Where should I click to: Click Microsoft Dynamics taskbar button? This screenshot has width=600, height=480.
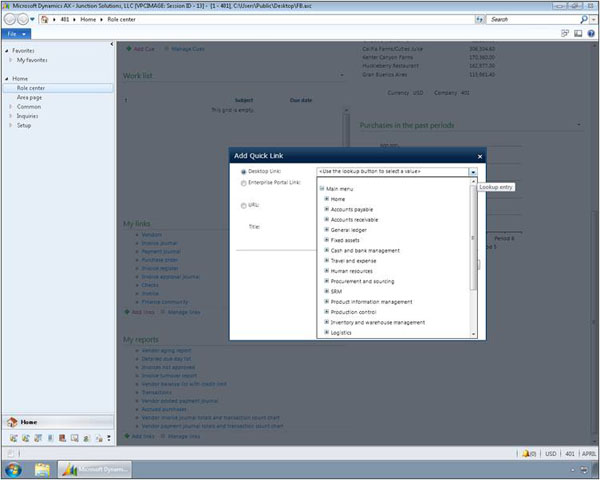[x=95, y=469]
